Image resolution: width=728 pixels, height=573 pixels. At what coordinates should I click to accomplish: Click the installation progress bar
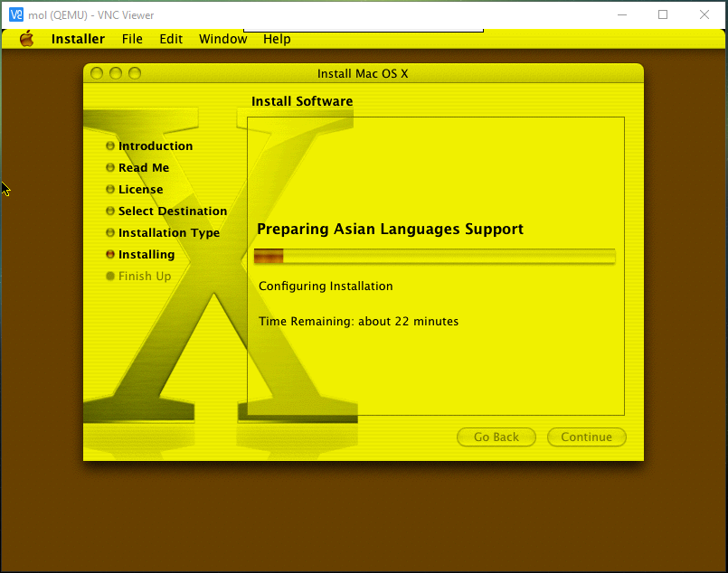coord(435,256)
